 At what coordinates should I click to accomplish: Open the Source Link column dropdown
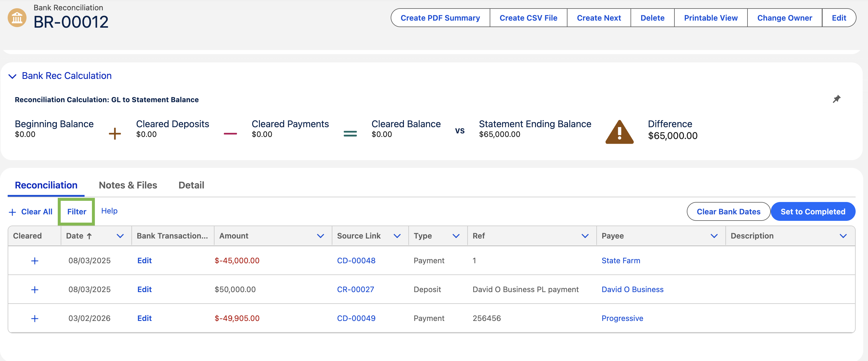pos(397,236)
